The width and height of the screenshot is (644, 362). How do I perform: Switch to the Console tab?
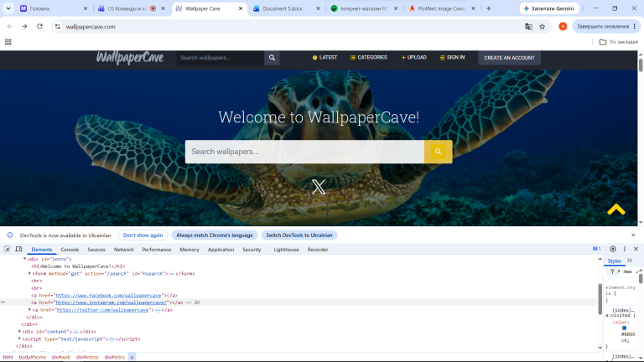point(70,249)
